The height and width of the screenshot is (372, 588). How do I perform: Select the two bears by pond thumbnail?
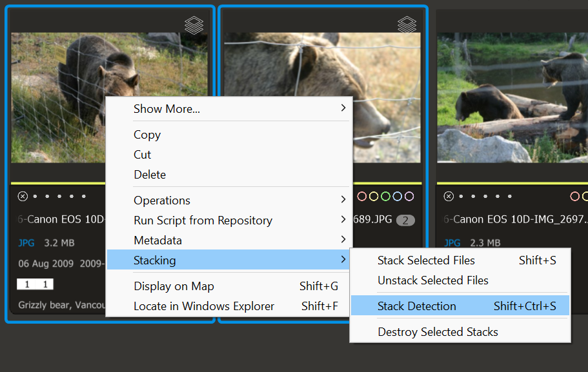point(512,97)
